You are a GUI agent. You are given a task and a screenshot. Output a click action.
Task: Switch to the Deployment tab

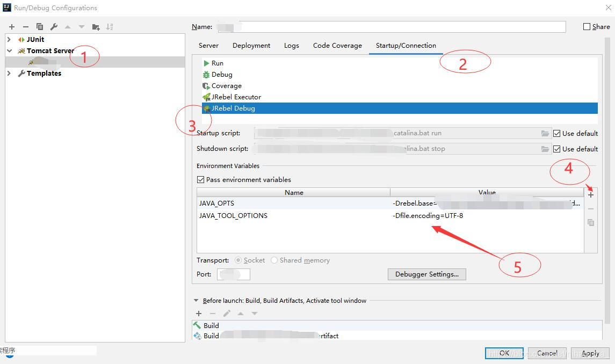coord(251,46)
